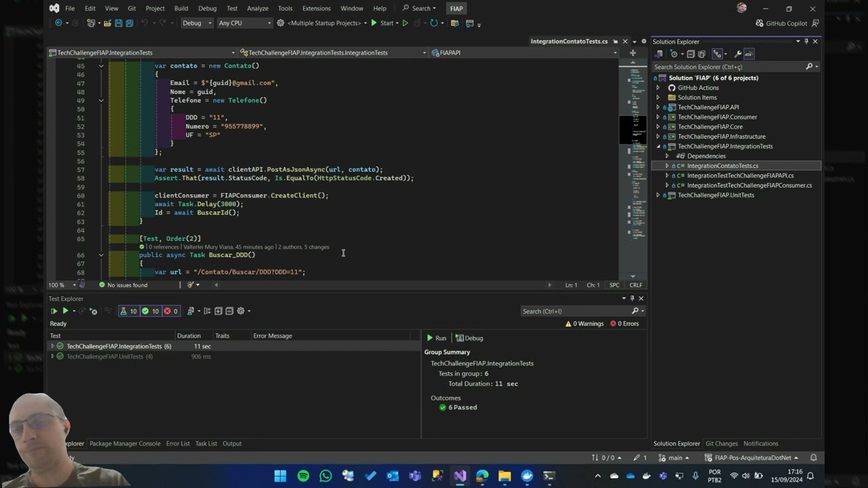Image resolution: width=868 pixels, height=488 pixels.
Task: Toggle the failed tests filter showing 0
Action: 172,311
